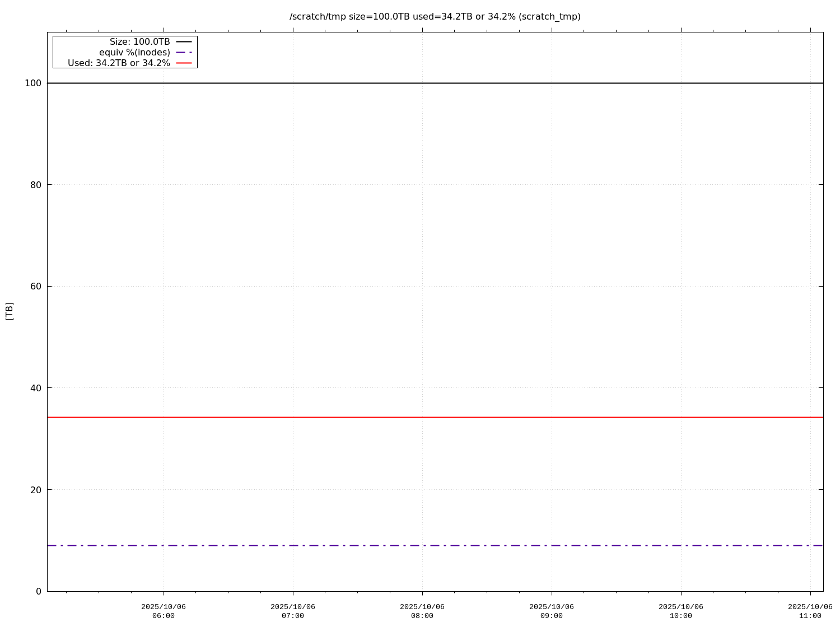Select the 'Size: 100.0TB' legend label
The width and height of the screenshot is (840, 627).
[x=139, y=42]
